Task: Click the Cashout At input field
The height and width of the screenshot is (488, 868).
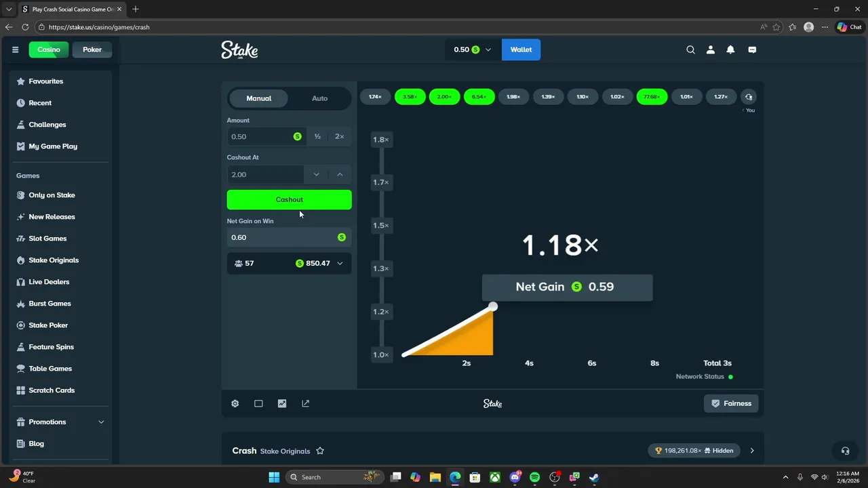Action: pos(266,174)
